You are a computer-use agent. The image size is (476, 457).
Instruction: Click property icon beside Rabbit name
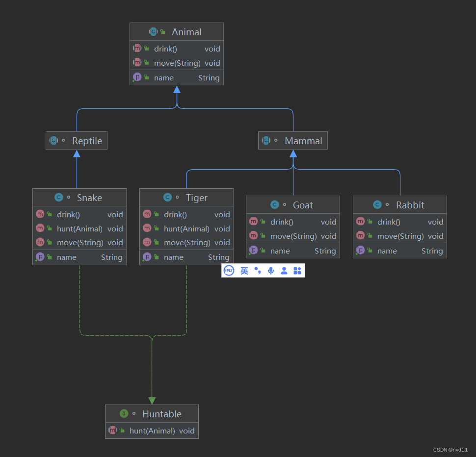coord(360,251)
